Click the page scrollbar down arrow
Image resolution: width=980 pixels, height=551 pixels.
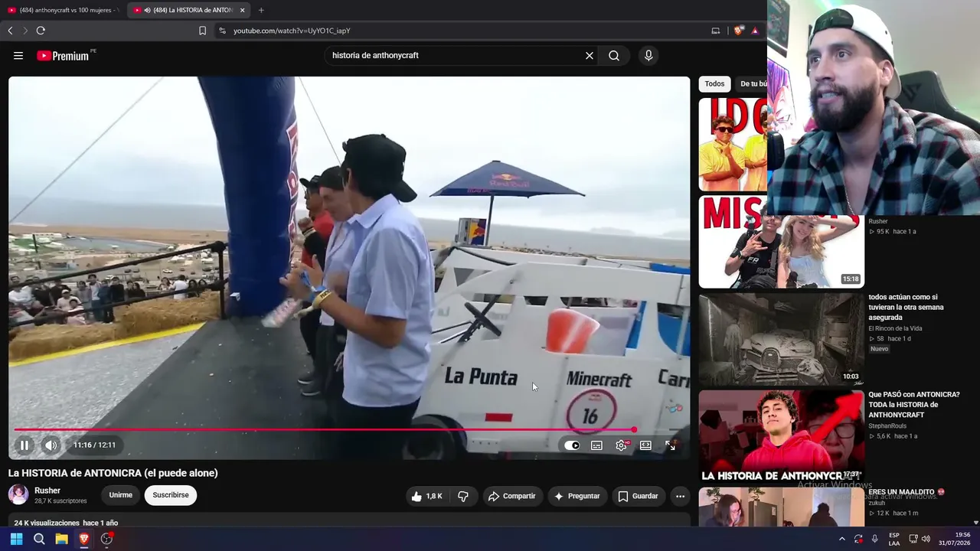(976, 523)
